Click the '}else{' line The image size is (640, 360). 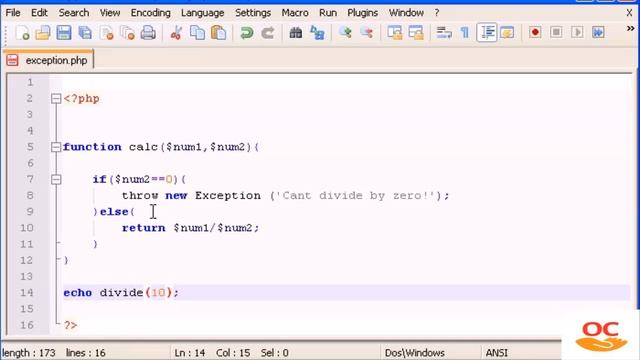(114, 212)
